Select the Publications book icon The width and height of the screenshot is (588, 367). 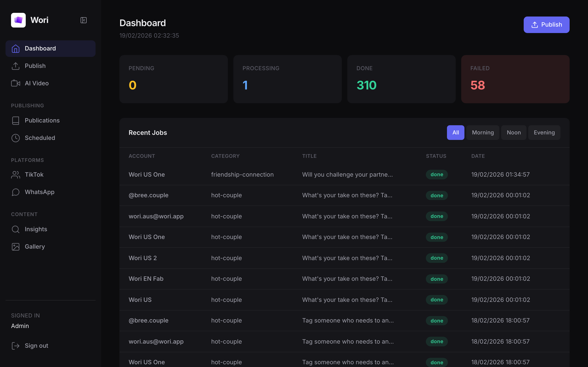pos(16,120)
